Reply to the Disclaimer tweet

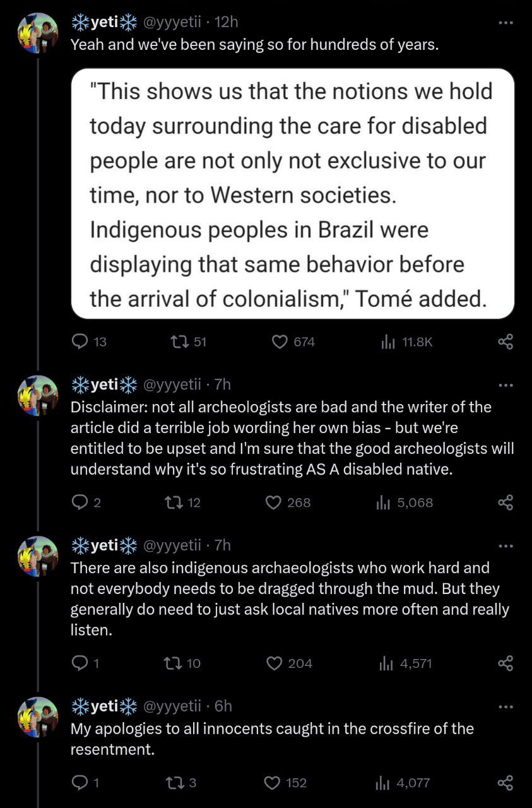(x=80, y=502)
